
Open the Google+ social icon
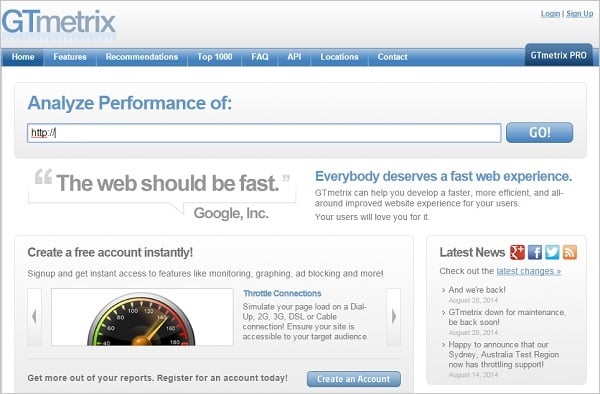[x=517, y=252]
